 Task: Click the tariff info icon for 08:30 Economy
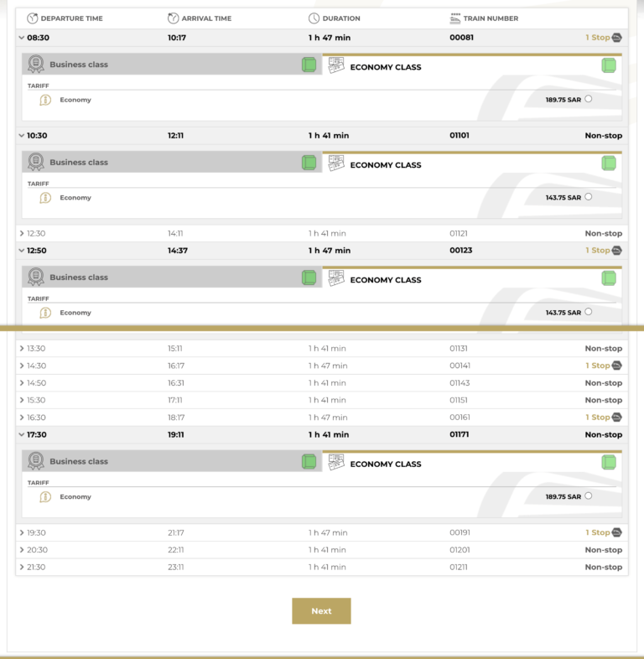tap(45, 101)
